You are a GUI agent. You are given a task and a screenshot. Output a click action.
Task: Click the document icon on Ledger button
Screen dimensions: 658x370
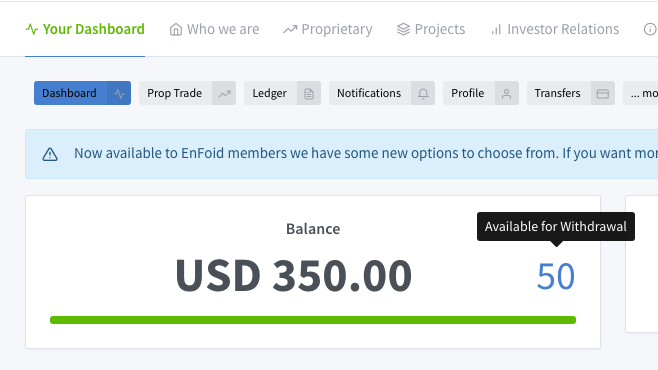(x=309, y=94)
